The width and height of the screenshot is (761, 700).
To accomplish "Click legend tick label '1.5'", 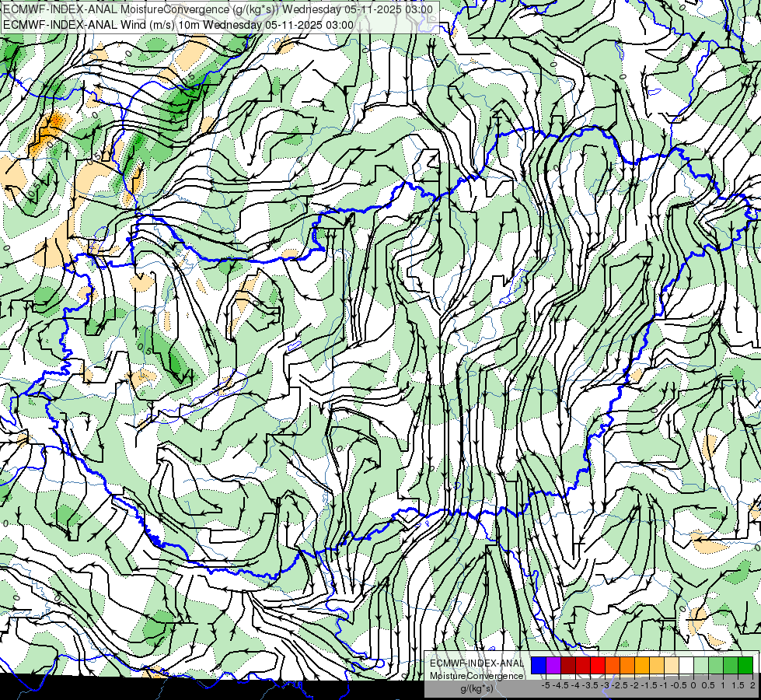I will (x=738, y=685).
